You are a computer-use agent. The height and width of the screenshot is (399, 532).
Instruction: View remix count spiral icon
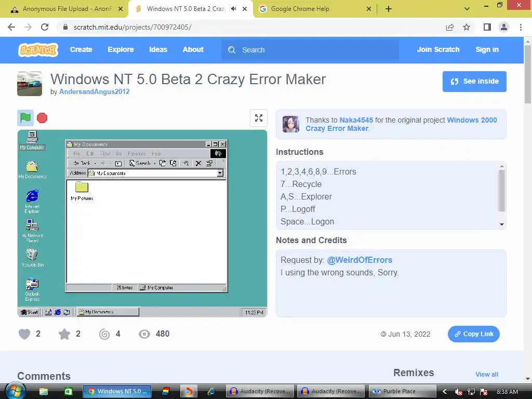pyautogui.click(x=104, y=334)
